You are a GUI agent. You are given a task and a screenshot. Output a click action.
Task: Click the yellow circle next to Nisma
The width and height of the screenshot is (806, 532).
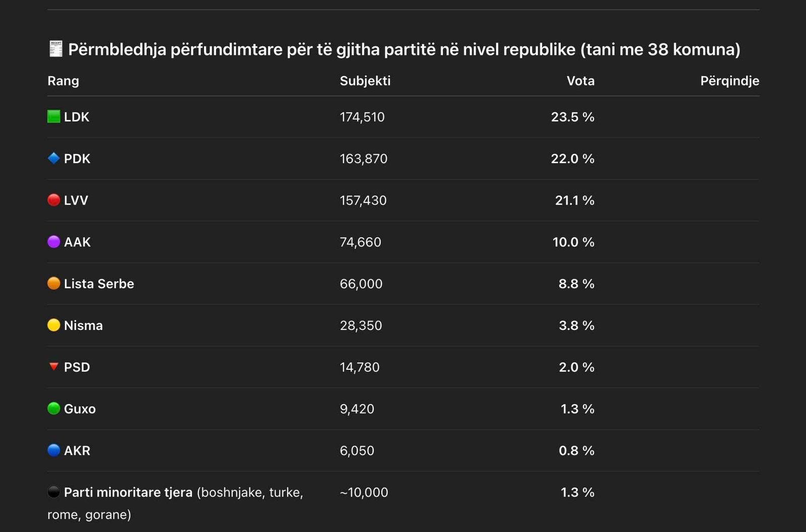54,325
